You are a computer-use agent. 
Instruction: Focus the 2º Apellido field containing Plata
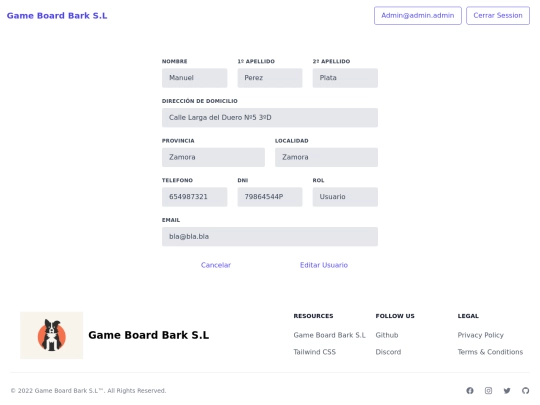coord(345,78)
